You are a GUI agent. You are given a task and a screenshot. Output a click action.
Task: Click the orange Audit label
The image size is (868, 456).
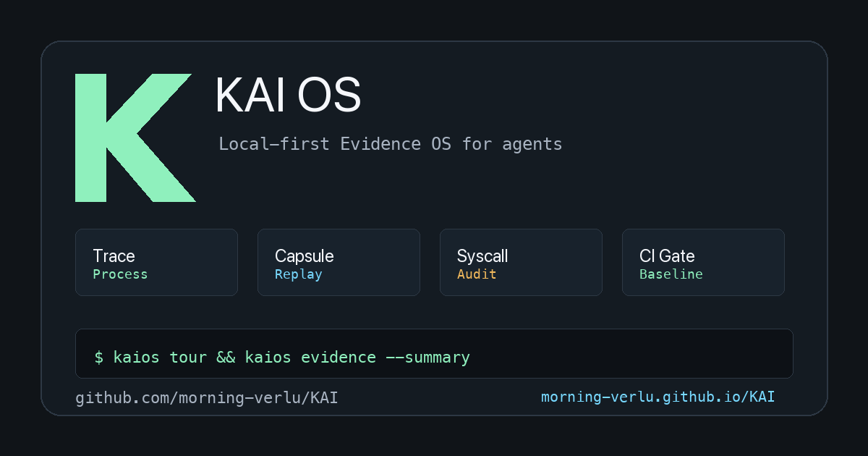[x=477, y=274]
